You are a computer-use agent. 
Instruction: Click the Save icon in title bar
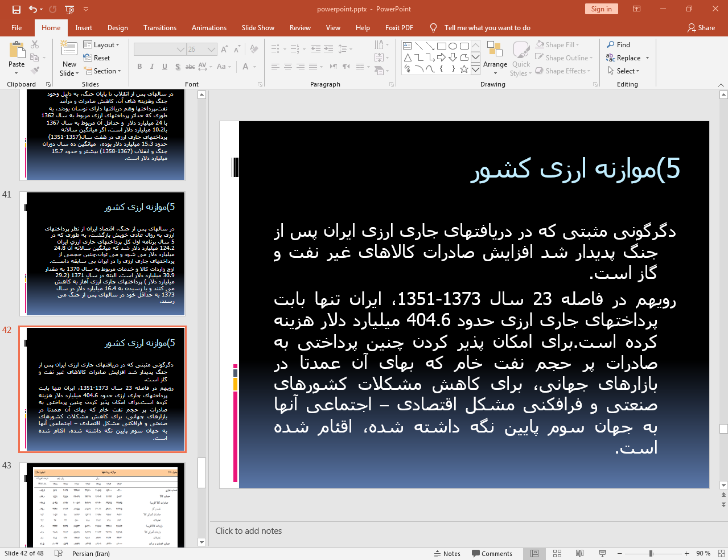(17, 9)
